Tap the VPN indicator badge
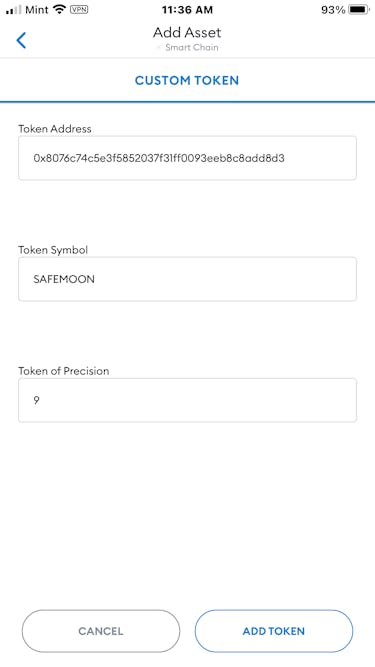 click(79, 10)
